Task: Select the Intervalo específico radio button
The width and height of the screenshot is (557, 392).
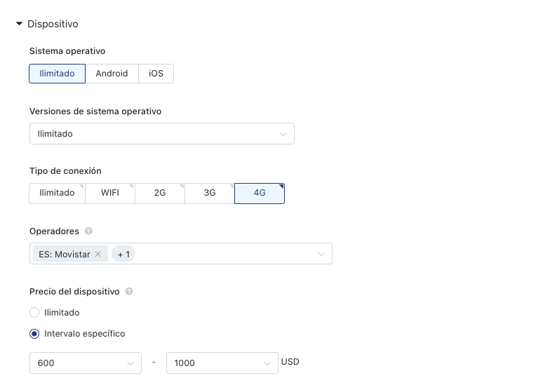Action: pyautogui.click(x=34, y=334)
